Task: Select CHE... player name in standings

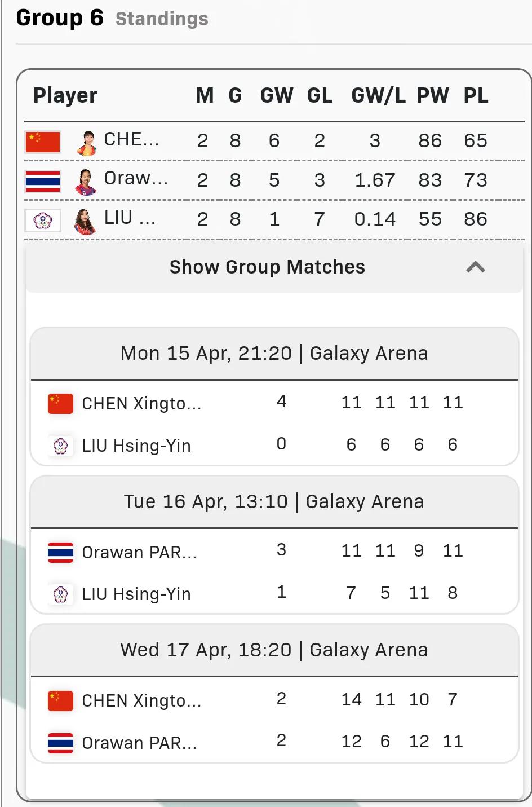Action: tap(132, 139)
